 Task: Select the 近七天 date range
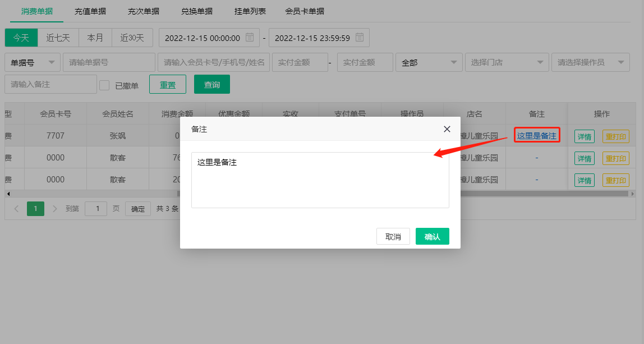coord(58,38)
